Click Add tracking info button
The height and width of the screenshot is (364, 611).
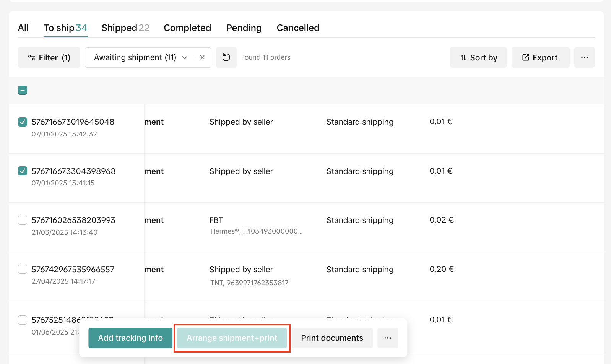click(130, 338)
